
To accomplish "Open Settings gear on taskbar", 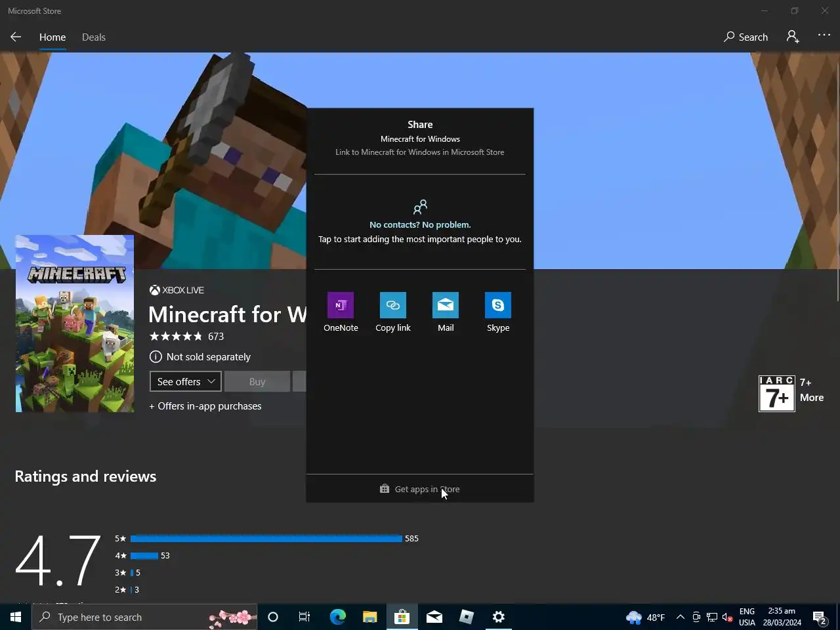I will [x=498, y=617].
